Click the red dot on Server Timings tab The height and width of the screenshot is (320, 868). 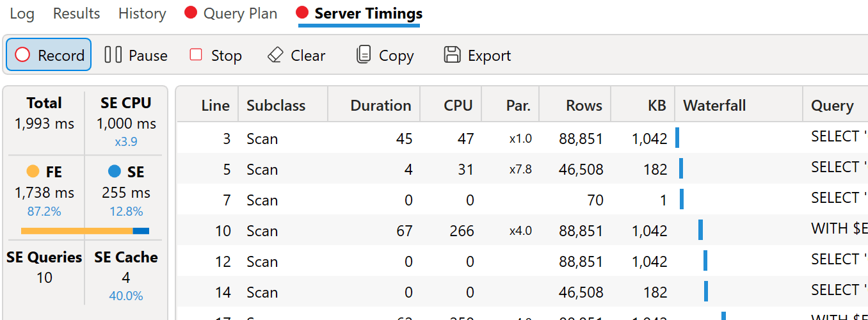[302, 13]
